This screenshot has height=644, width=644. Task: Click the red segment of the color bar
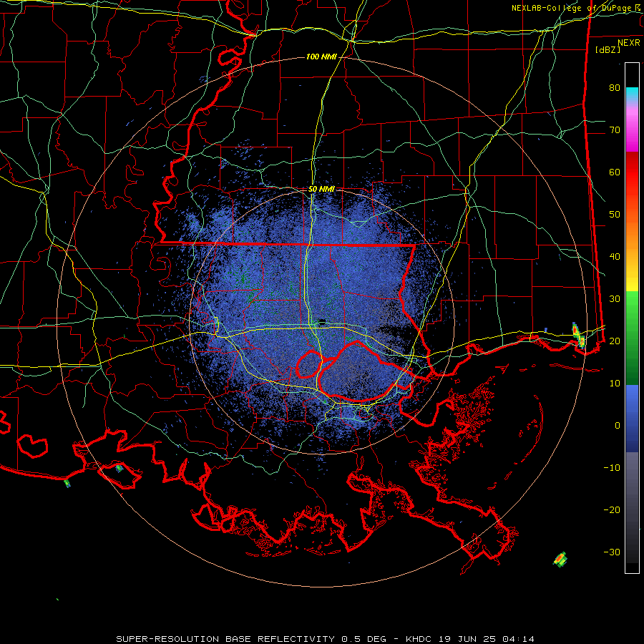click(632, 172)
